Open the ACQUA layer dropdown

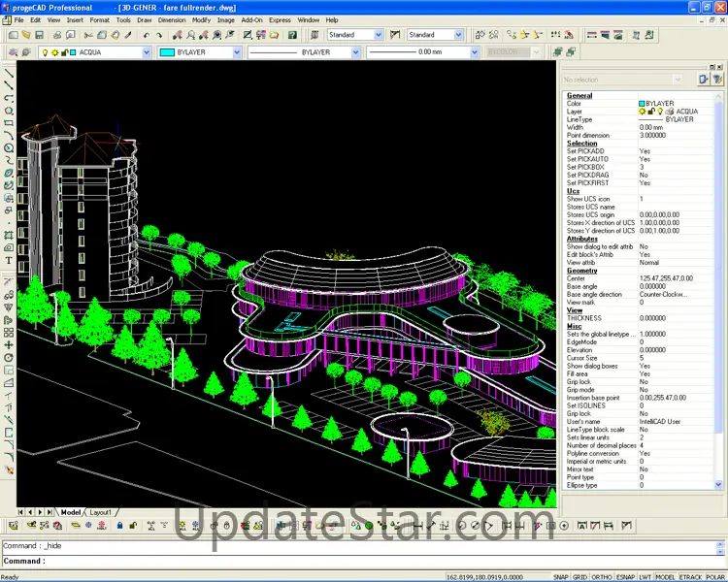pos(95,52)
